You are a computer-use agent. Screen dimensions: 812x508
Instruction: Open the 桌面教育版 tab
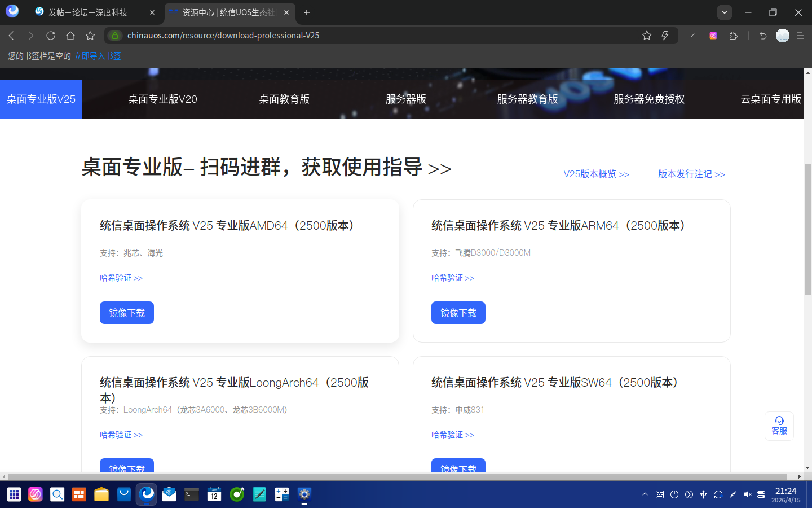(x=284, y=99)
